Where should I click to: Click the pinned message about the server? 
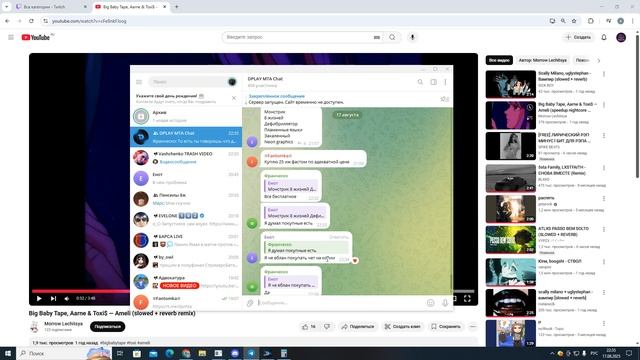(x=296, y=99)
